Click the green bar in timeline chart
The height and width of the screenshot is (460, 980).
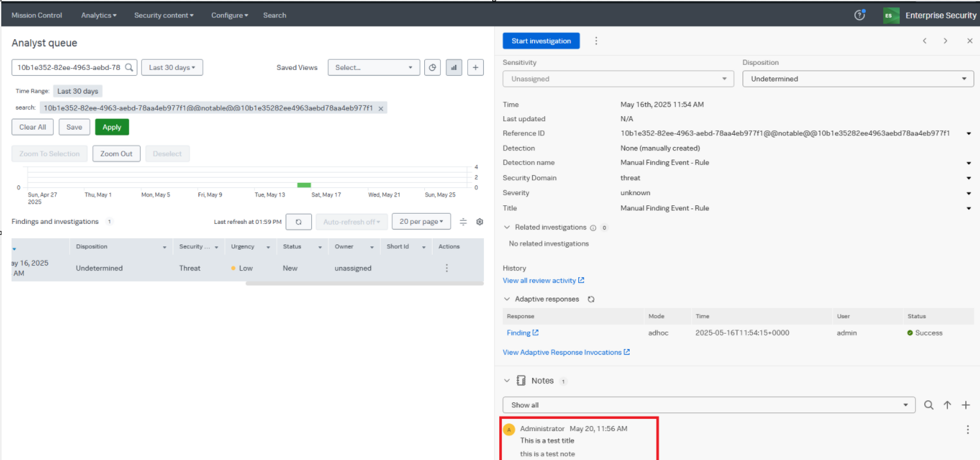pos(304,185)
